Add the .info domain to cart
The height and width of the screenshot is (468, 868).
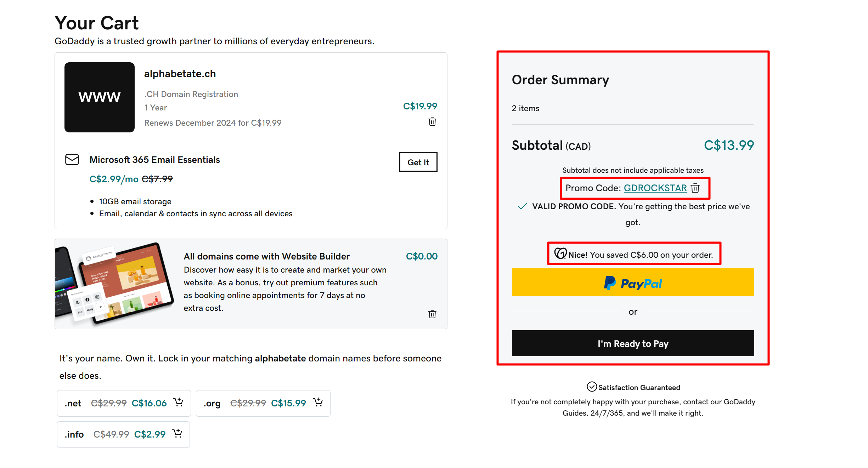tap(177, 433)
